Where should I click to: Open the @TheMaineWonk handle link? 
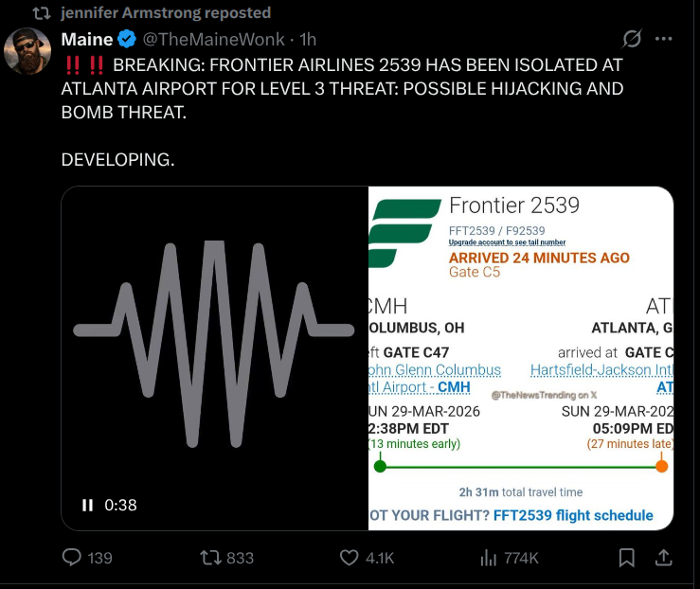tap(216, 40)
